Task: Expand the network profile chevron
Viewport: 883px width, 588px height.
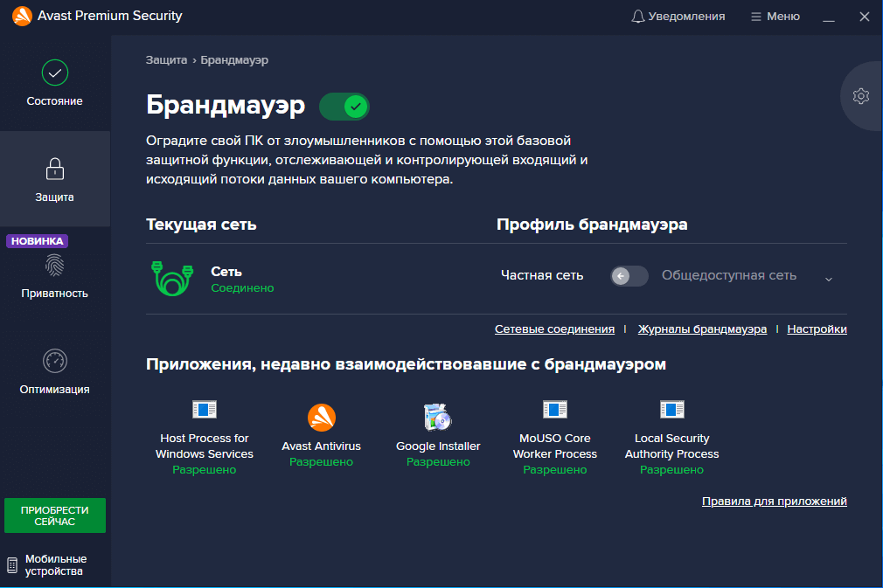Action: pyautogui.click(x=829, y=279)
